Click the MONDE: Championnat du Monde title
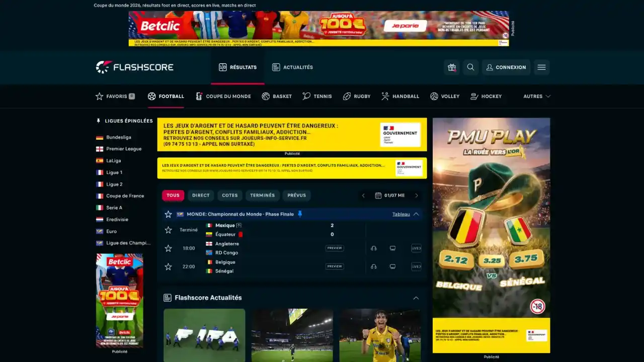The height and width of the screenshot is (362, 644). point(240,214)
